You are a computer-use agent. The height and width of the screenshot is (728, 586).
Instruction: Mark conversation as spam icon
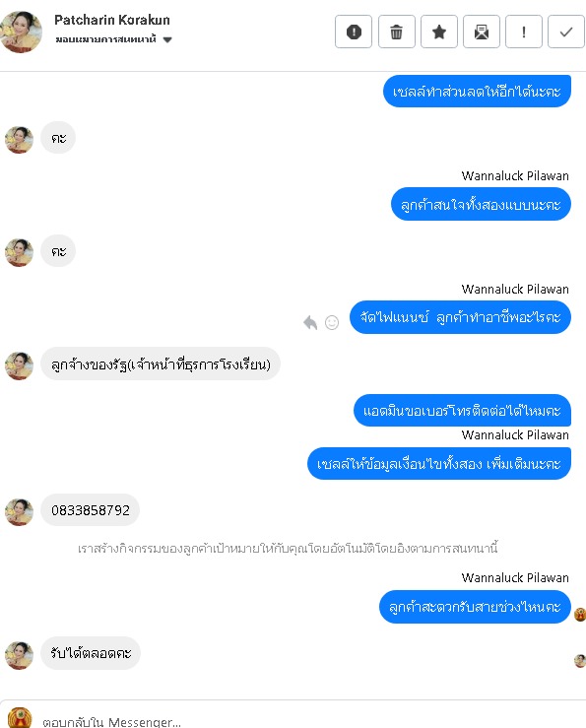point(354,32)
